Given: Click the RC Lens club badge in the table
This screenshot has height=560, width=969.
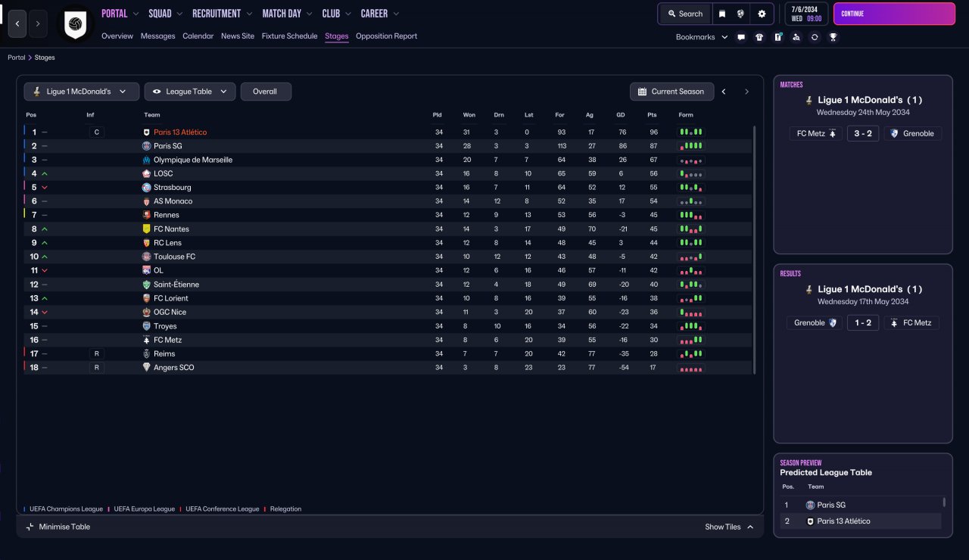Looking at the screenshot, I should click(x=147, y=243).
